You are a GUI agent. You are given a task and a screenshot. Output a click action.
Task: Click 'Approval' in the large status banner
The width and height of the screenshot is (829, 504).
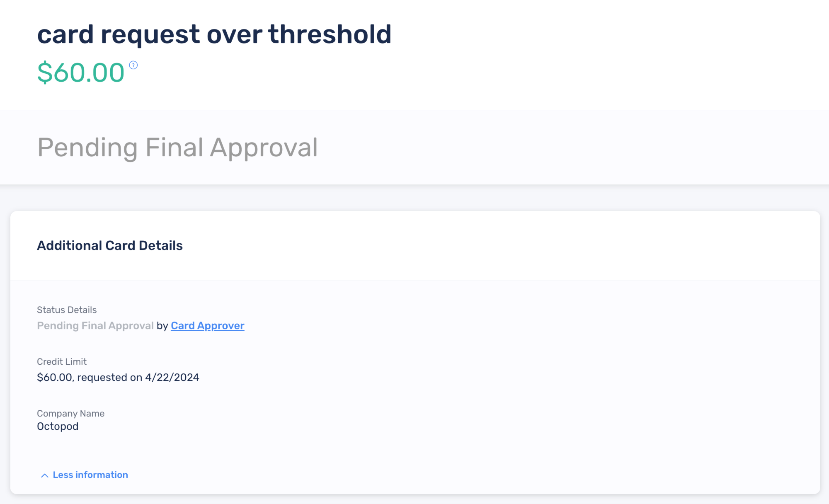tap(264, 148)
